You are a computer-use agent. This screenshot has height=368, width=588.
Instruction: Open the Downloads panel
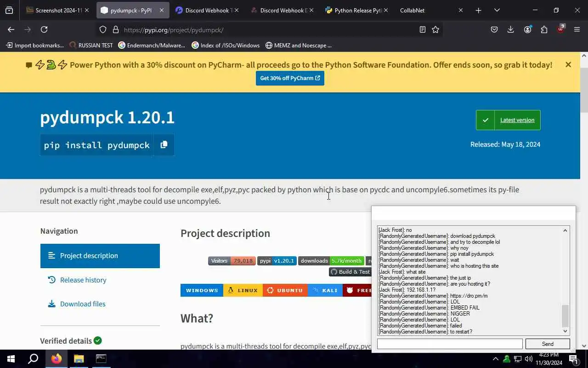pyautogui.click(x=510, y=29)
